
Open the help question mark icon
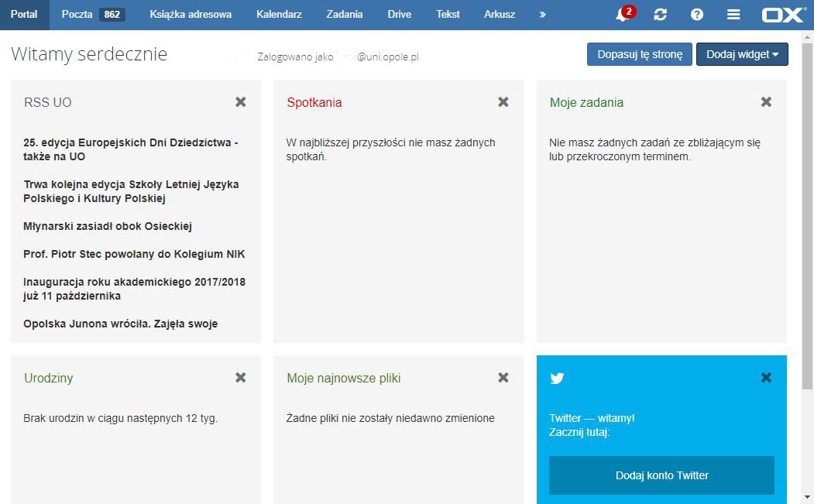click(697, 15)
